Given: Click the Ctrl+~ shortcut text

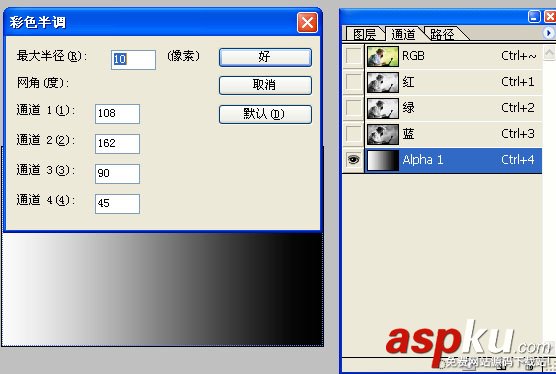Looking at the screenshot, I should coord(518,56).
